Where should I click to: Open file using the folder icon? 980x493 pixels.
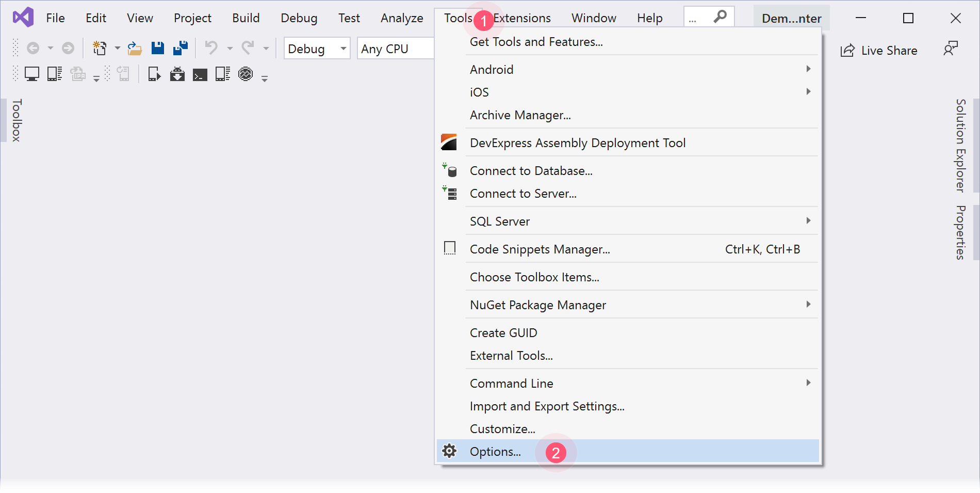click(135, 49)
